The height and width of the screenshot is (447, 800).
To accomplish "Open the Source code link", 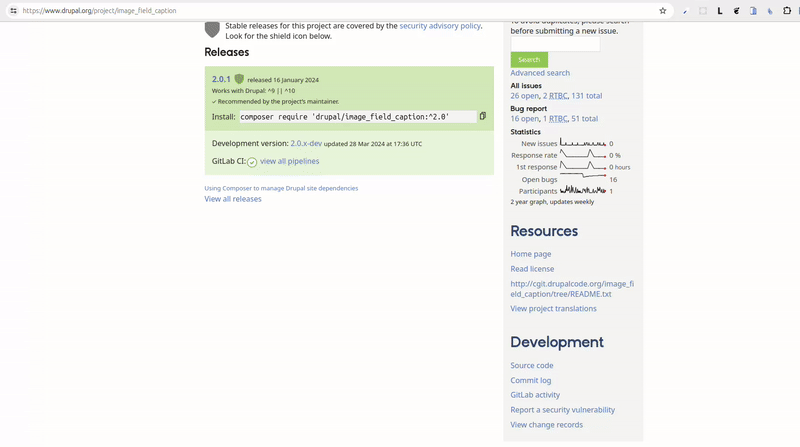I will [x=532, y=366].
